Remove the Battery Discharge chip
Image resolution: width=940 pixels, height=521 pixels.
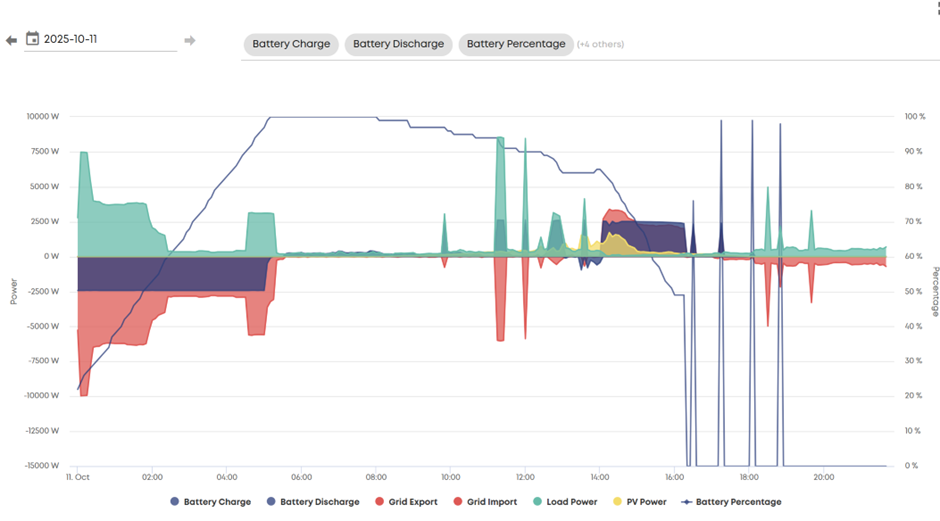[398, 44]
